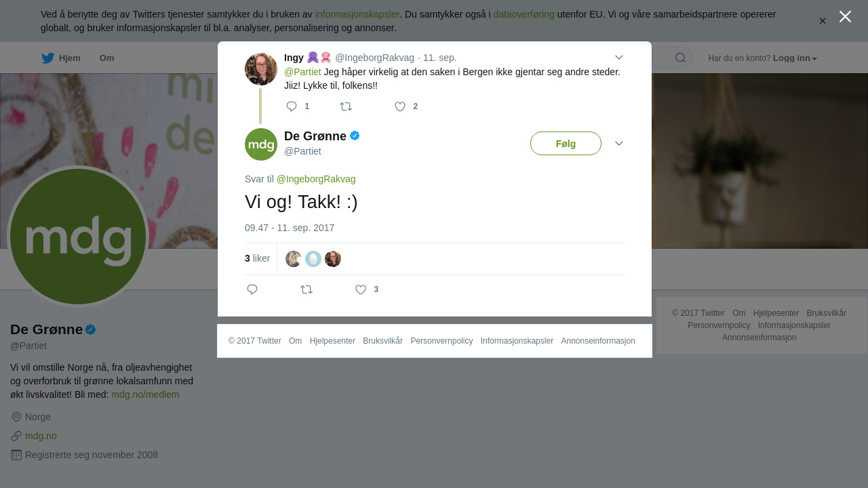
Task: Open the informasjonskapsler link in the banner
Action: click(x=357, y=14)
